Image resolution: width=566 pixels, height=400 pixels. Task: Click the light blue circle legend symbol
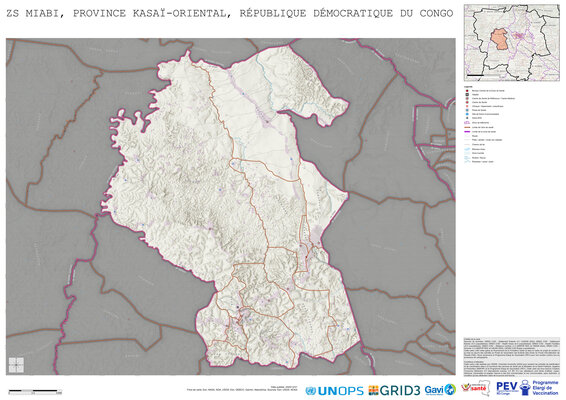coord(467,114)
